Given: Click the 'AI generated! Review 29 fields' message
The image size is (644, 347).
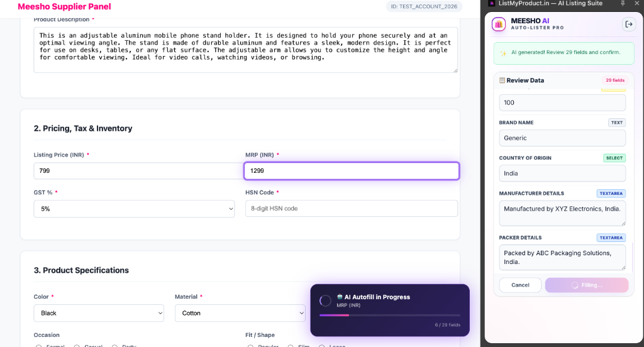Looking at the screenshot, I should 565,53.
